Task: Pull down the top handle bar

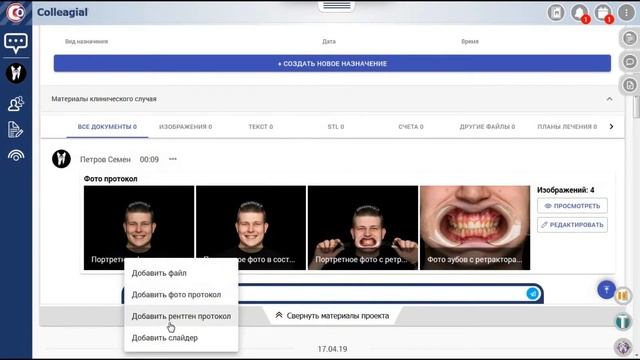Action: click(337, 6)
